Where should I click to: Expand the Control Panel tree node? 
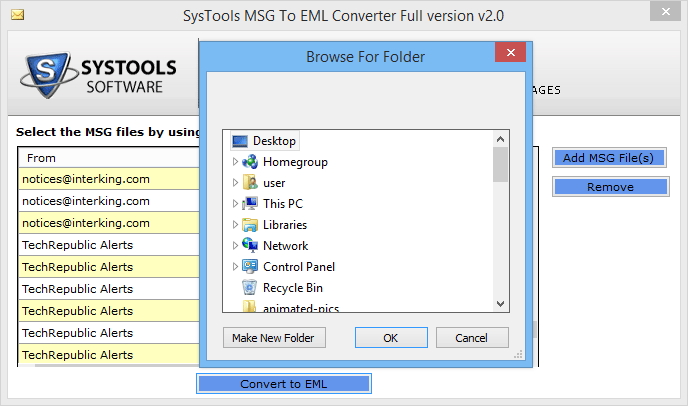[x=235, y=266]
